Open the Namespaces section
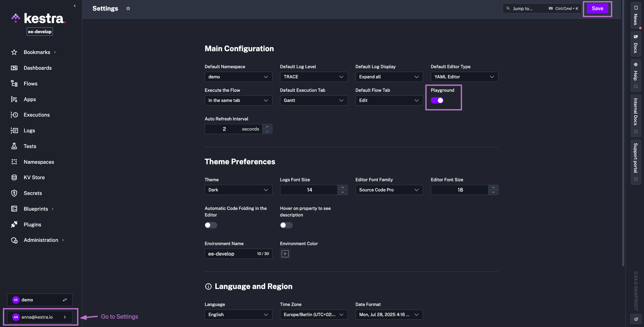This screenshot has width=644, height=327. (39, 162)
